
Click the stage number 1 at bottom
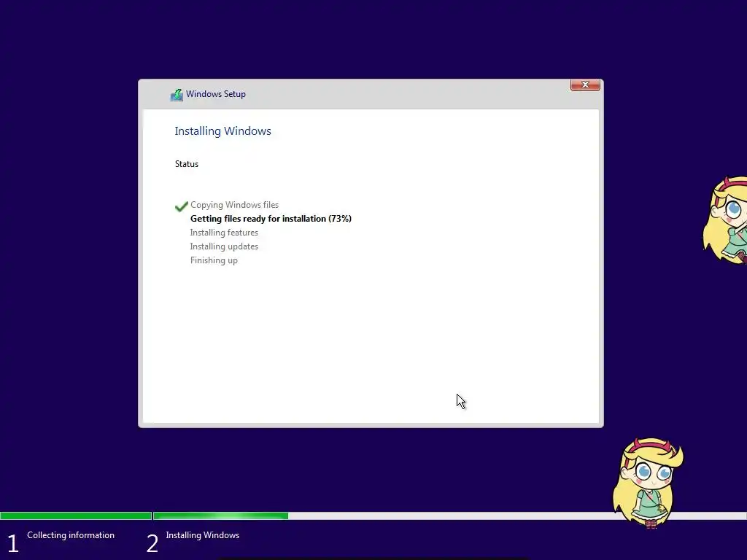click(x=13, y=544)
